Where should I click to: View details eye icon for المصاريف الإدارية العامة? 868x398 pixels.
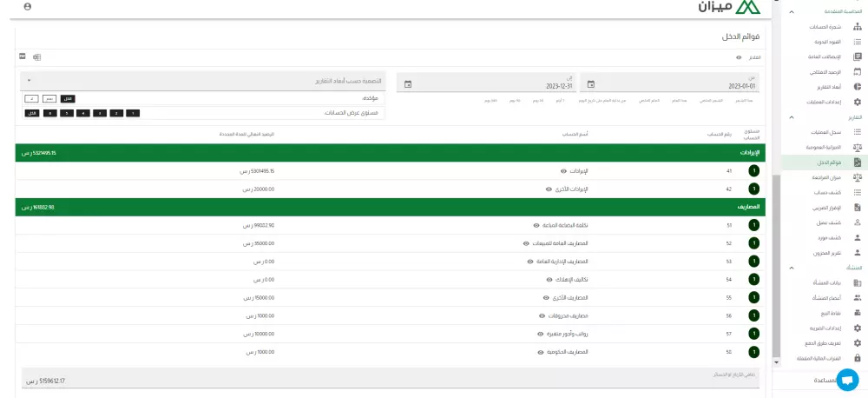(529, 262)
